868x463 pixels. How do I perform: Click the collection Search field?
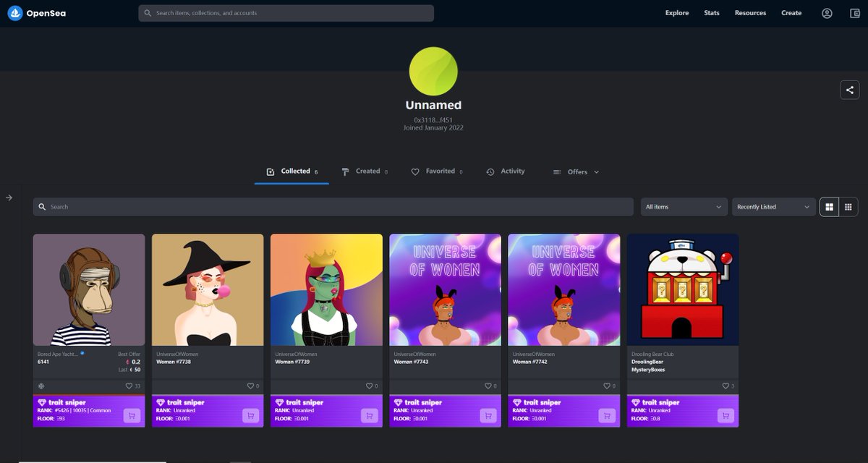(333, 207)
